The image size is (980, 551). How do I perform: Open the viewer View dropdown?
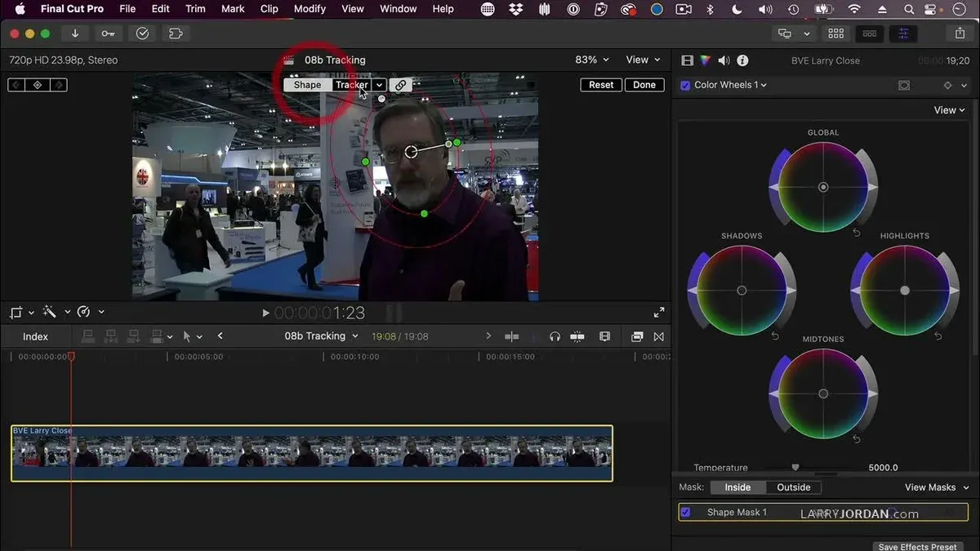tap(643, 60)
